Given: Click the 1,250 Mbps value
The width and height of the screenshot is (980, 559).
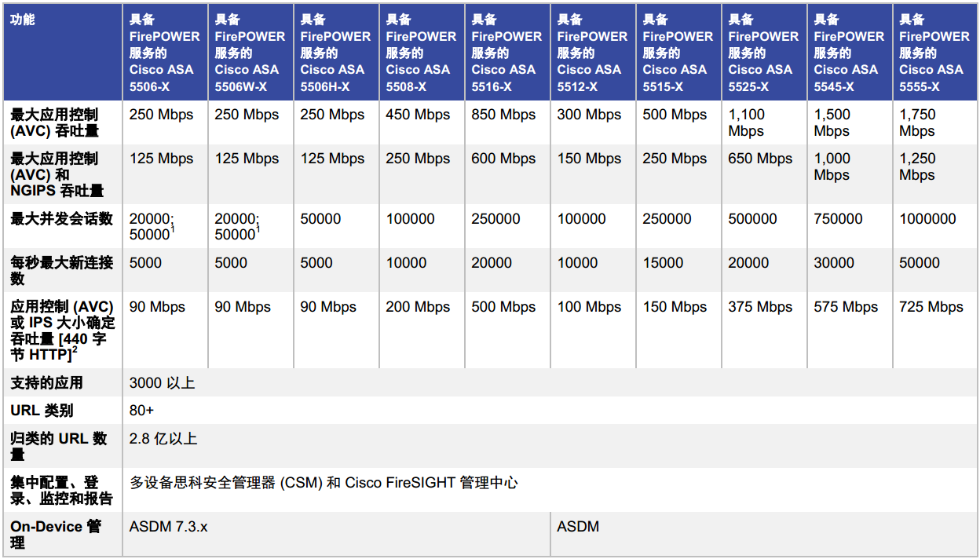Looking at the screenshot, I should point(918,166).
